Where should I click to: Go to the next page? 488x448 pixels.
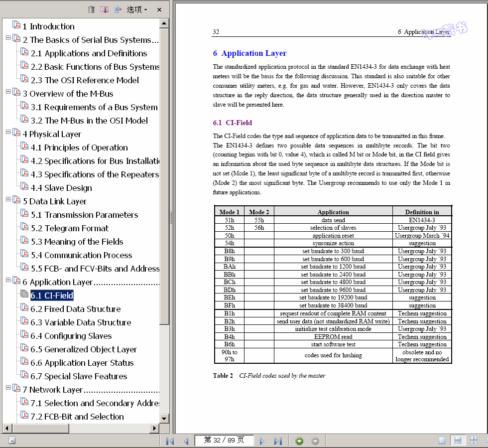pos(261,441)
